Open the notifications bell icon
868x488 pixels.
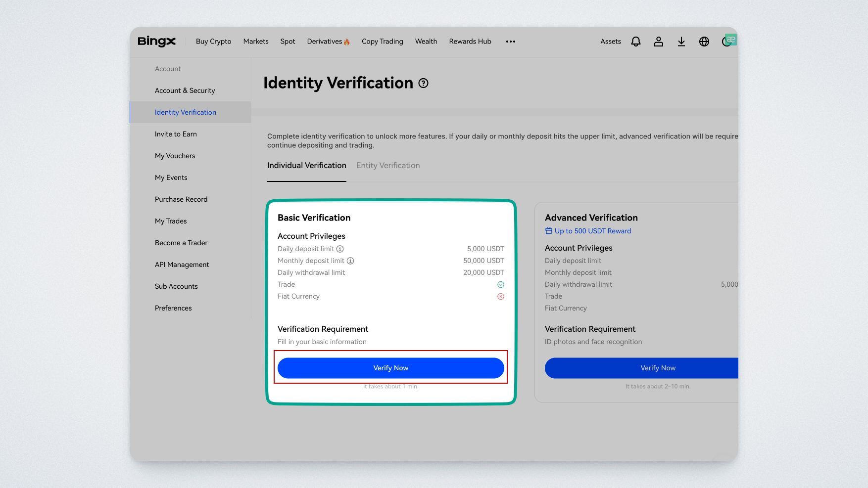(x=636, y=42)
